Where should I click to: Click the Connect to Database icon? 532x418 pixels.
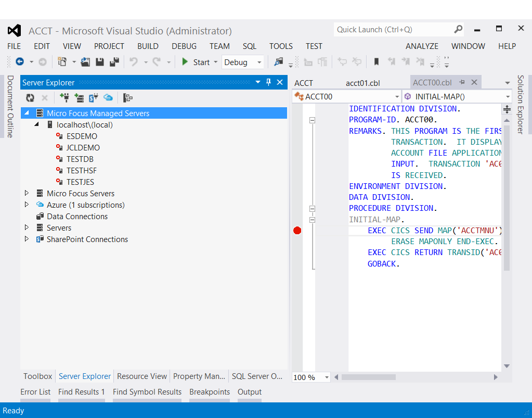tap(64, 97)
